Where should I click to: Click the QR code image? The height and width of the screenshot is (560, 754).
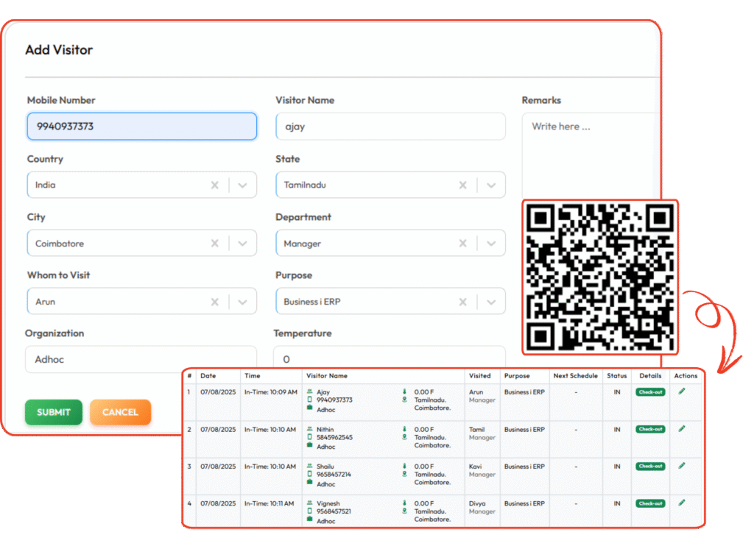pyautogui.click(x=600, y=277)
